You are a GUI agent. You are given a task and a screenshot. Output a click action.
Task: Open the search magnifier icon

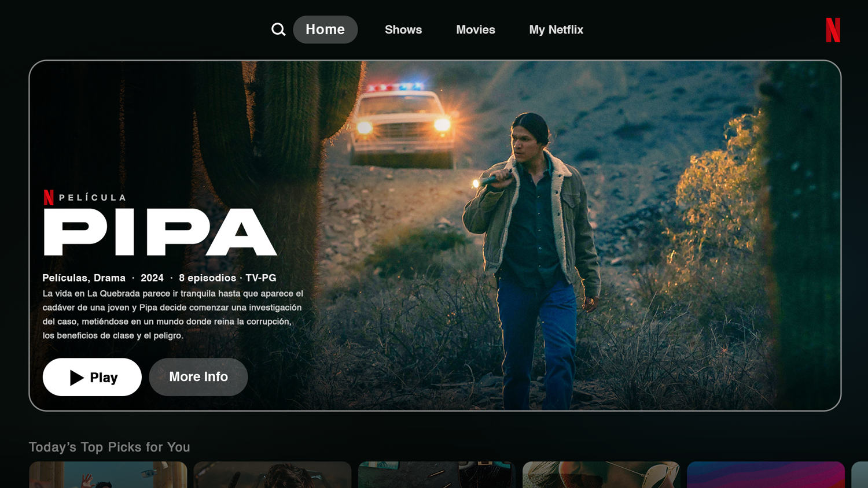(278, 29)
